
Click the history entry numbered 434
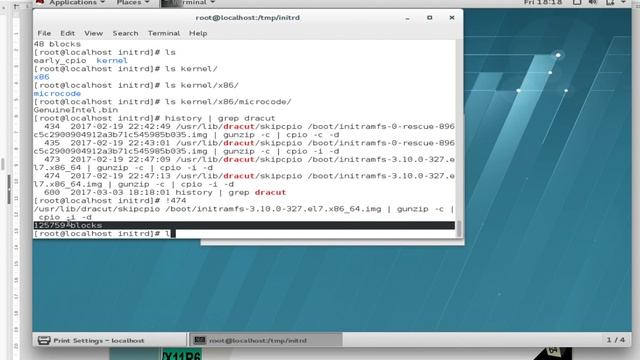click(244, 131)
